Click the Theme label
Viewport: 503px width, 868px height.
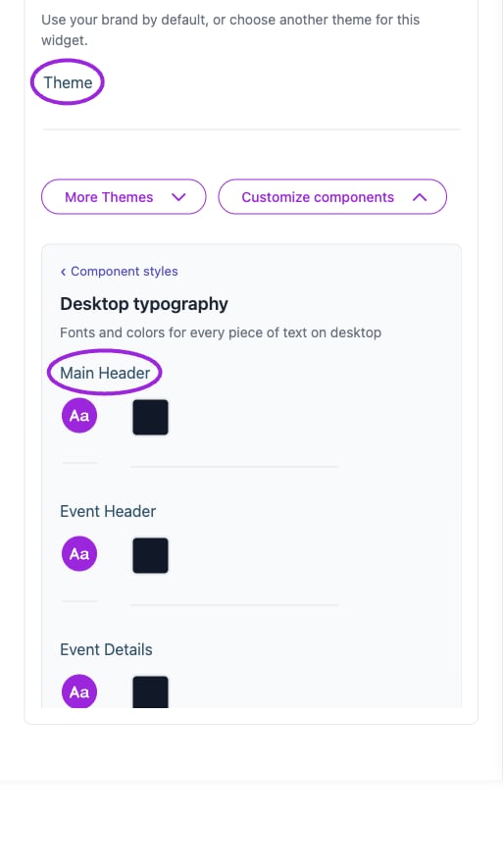[68, 82]
